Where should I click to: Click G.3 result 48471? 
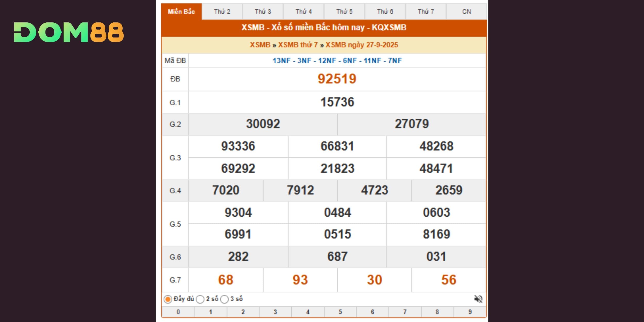[436, 169]
